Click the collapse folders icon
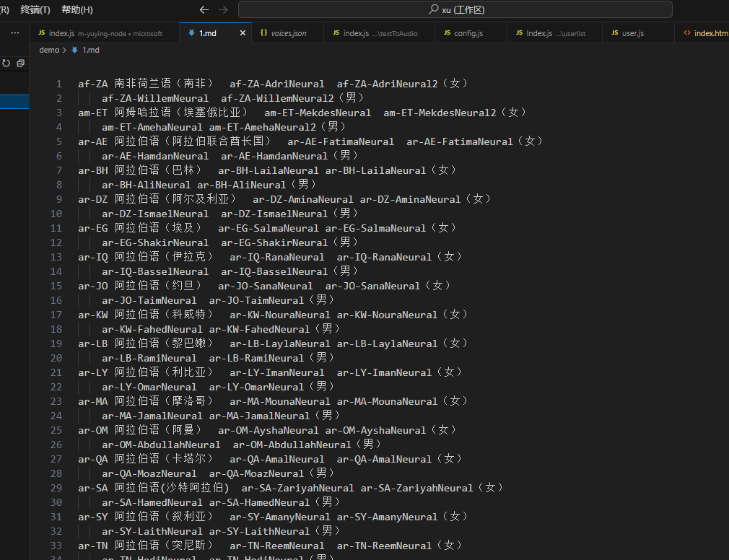729x560 pixels. (x=20, y=64)
